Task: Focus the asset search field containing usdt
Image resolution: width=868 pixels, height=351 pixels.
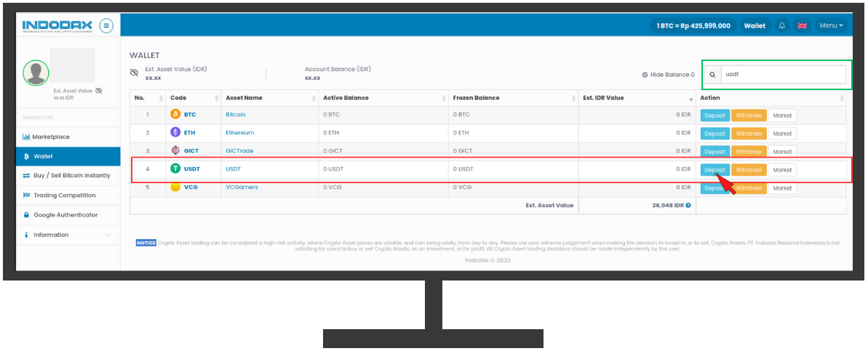Action: (x=783, y=74)
